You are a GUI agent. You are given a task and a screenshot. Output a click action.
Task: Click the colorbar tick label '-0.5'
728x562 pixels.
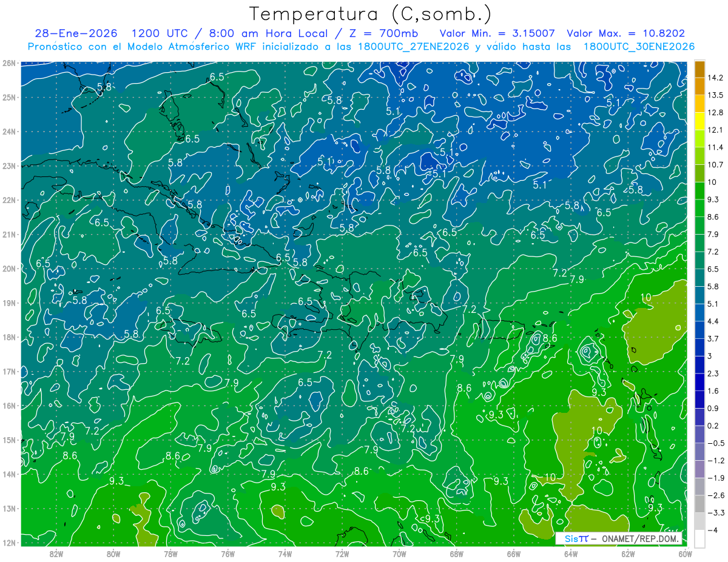[716, 443]
